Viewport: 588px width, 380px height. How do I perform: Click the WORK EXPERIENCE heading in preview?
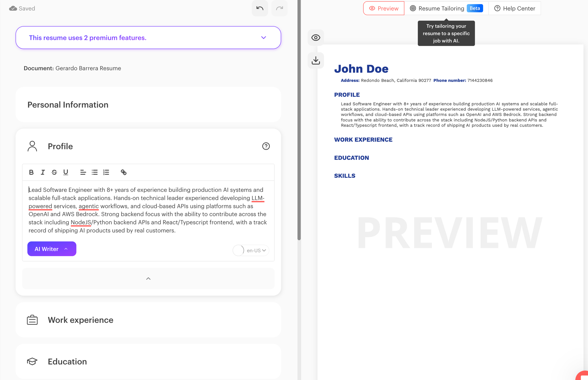tap(363, 140)
